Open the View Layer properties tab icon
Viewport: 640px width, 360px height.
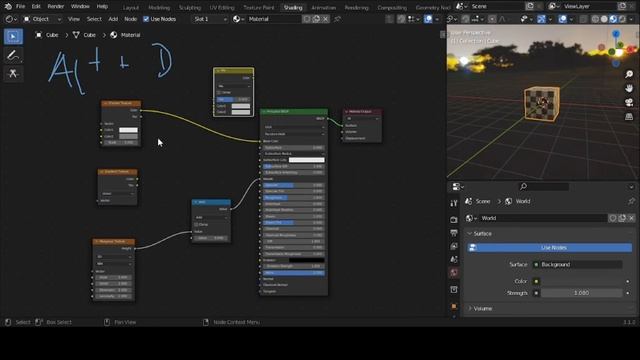[454, 247]
